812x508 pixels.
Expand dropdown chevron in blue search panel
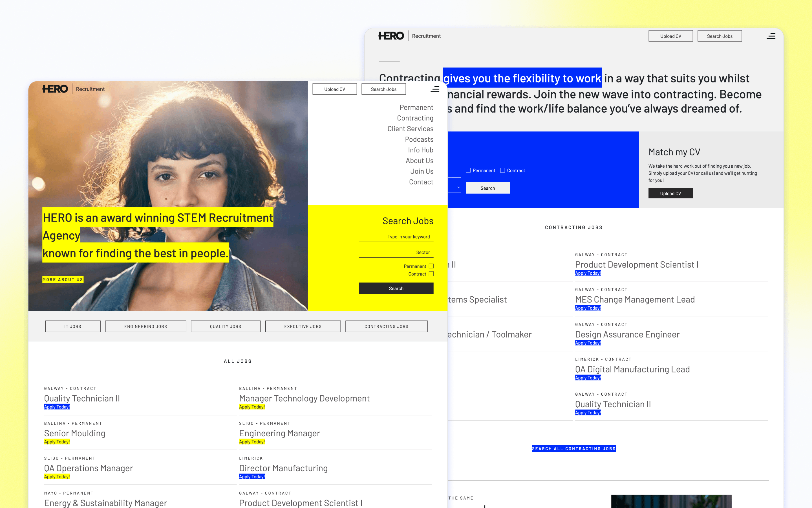pyautogui.click(x=459, y=187)
